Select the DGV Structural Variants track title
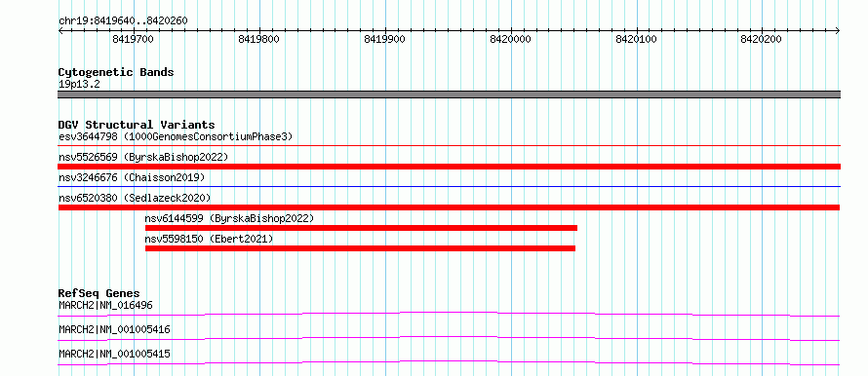 coord(137,125)
